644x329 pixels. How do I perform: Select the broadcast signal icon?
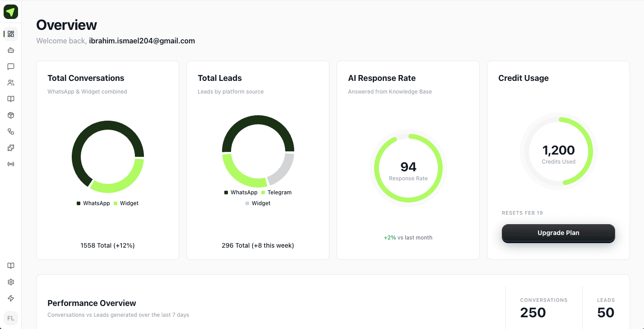[x=11, y=164]
